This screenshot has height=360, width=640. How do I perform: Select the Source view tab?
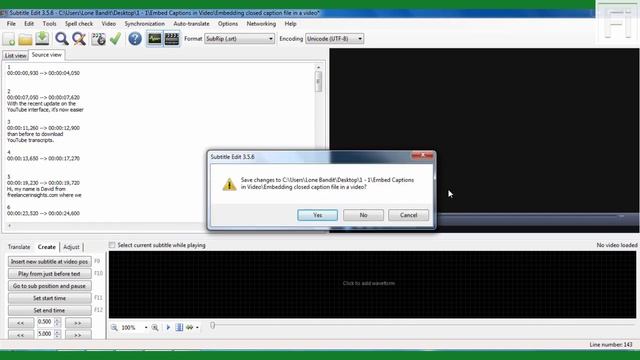coord(47,55)
